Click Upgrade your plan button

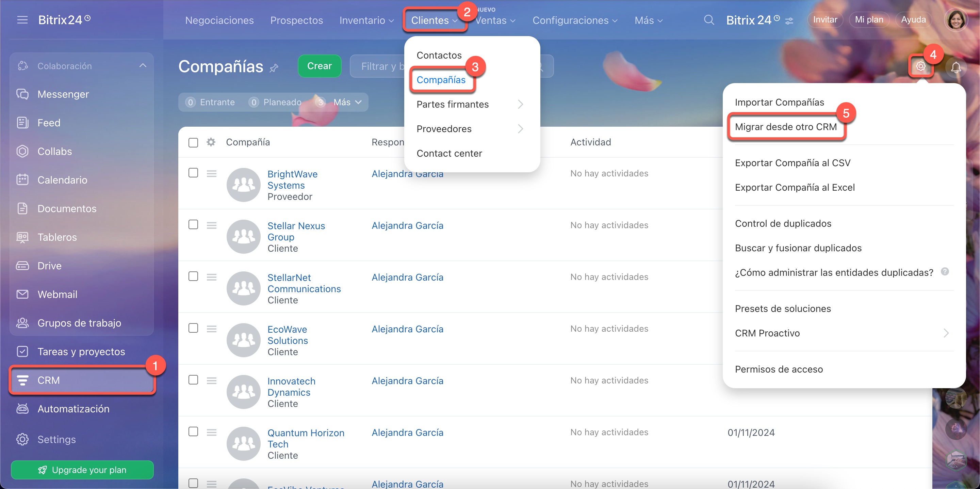(82, 470)
